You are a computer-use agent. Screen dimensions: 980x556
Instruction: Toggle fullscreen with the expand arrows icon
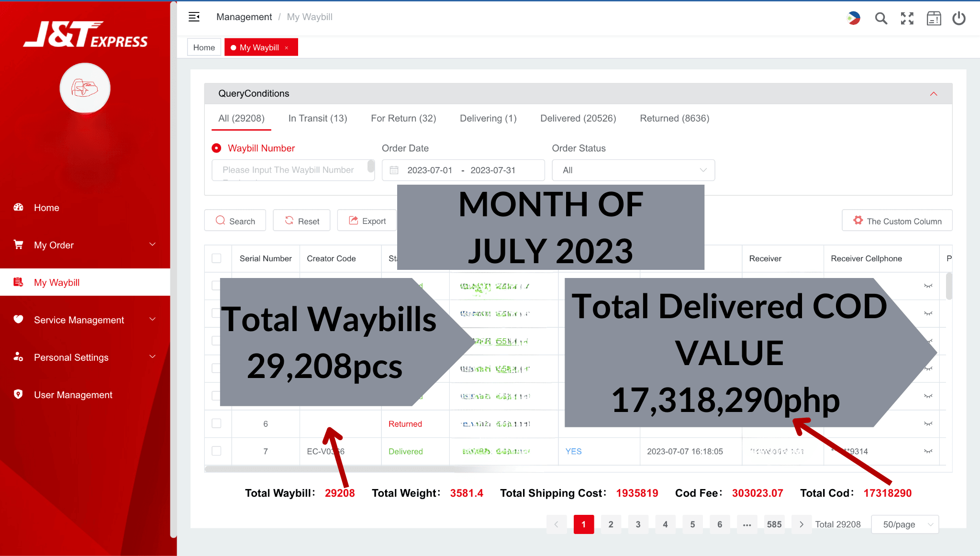point(907,18)
